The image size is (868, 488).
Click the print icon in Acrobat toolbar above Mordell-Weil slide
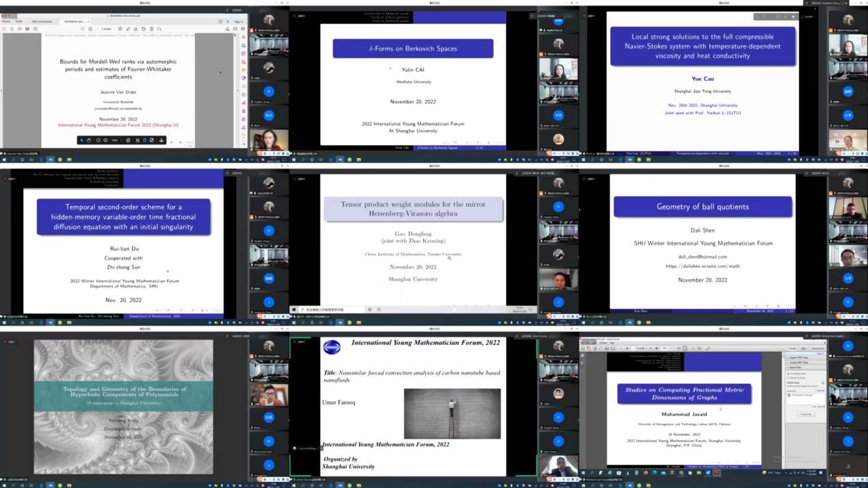click(x=27, y=29)
